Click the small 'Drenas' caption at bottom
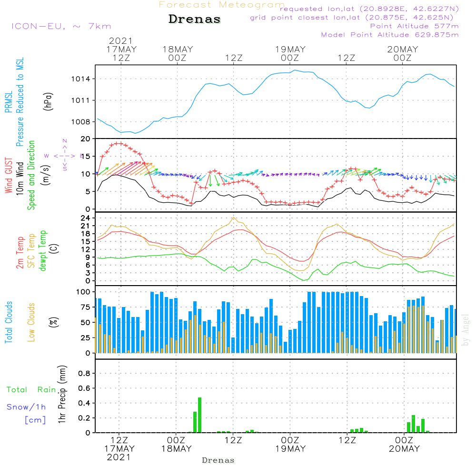Image resolution: width=476 pixels, height=476 pixels. click(218, 460)
